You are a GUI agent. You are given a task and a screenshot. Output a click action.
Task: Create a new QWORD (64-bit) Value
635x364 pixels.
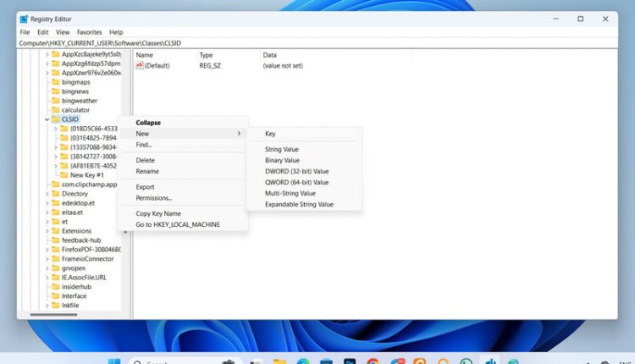coord(304,182)
